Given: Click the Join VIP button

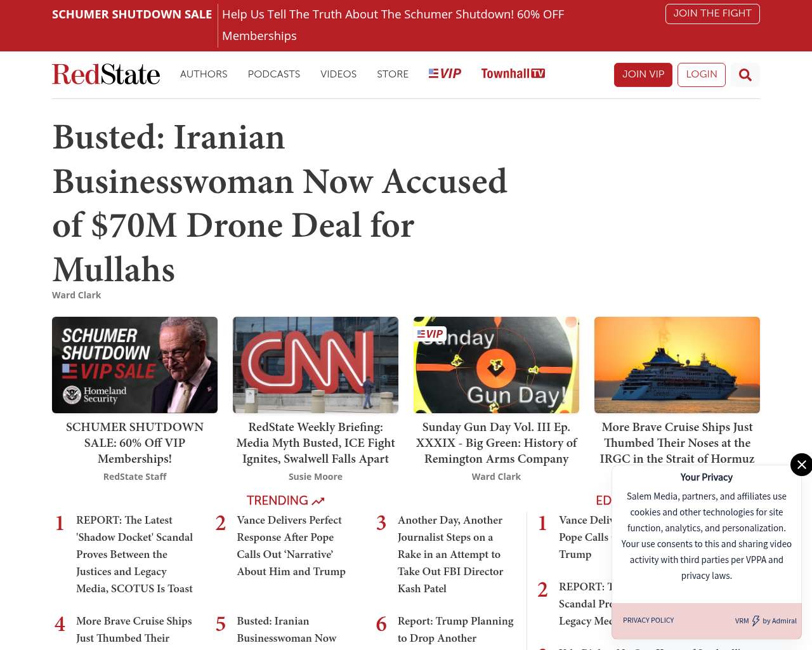Looking at the screenshot, I should 643,75.
